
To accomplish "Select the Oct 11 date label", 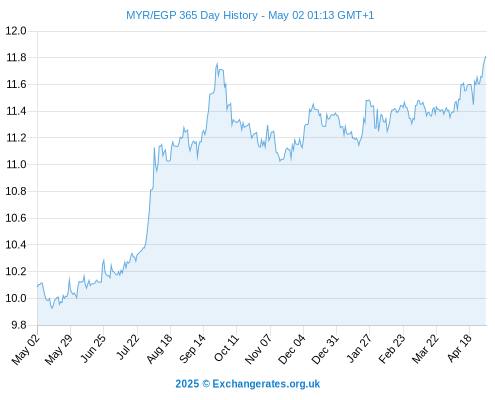I will tap(227, 348).
